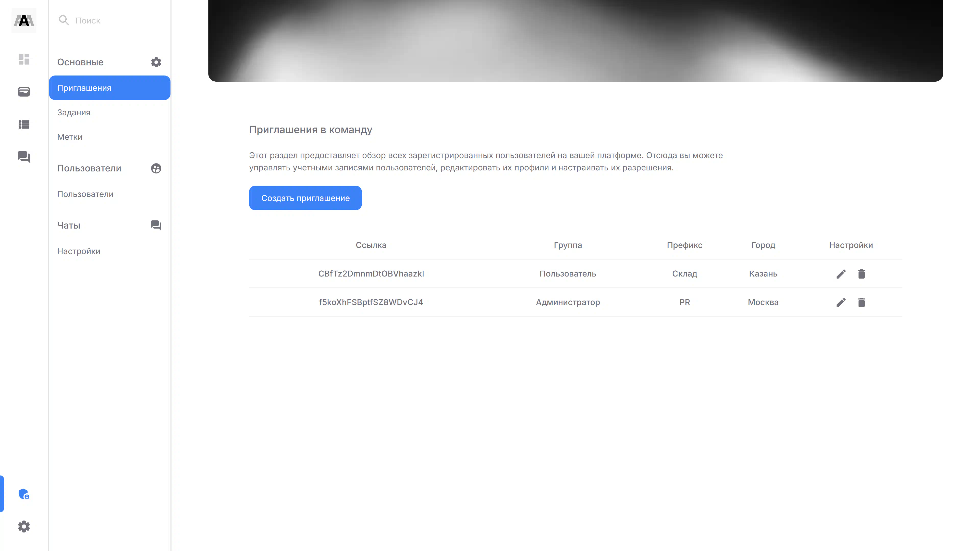
Task: Click the Склад prefix cell
Action: pos(684,273)
